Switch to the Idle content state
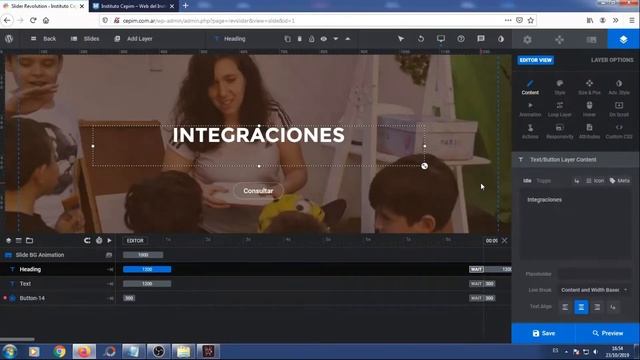 [527, 180]
